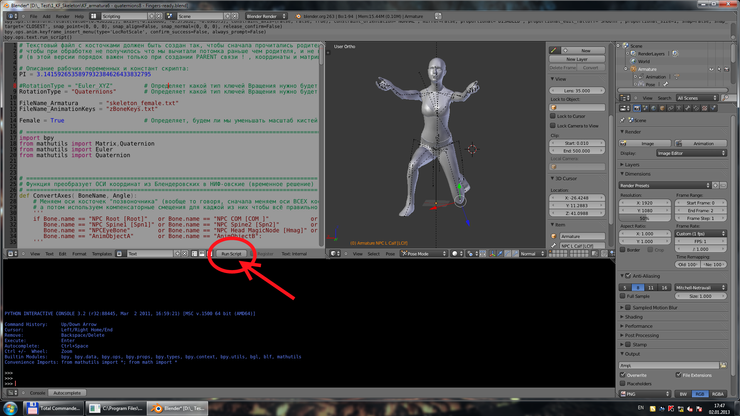Viewport: 740px width, 416px height.
Task: Enable Lock to Cursor checkbox
Action: (x=553, y=116)
